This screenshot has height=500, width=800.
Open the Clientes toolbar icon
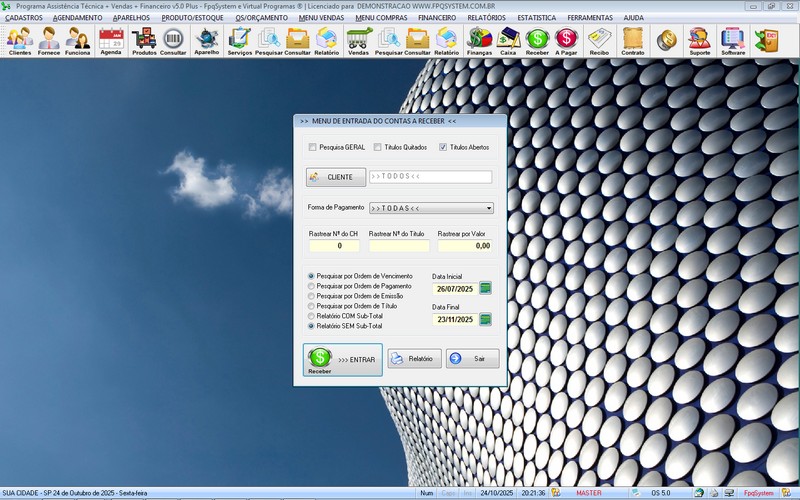(20, 41)
